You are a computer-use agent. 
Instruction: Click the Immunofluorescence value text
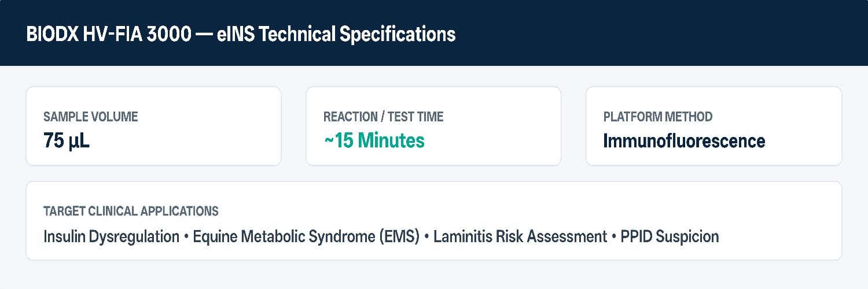(684, 140)
